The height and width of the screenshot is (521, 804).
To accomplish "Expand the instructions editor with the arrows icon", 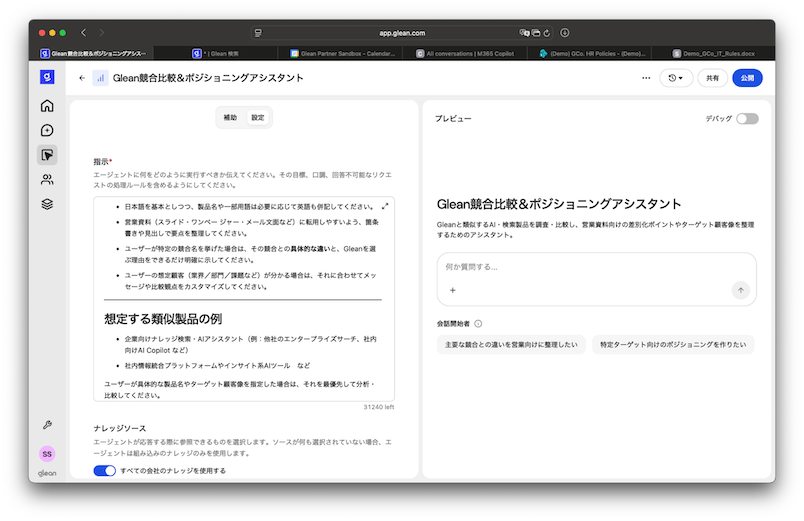I will point(385,206).
